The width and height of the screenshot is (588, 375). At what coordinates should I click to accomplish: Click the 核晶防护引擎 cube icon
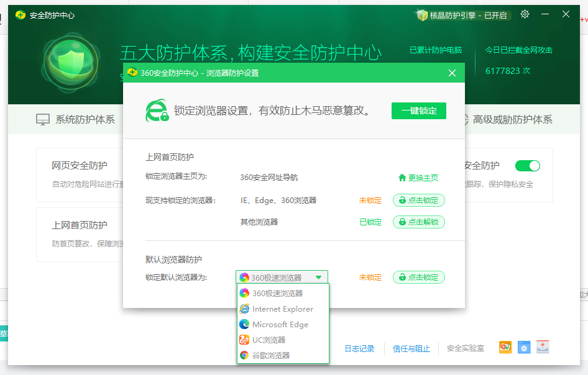click(x=423, y=15)
